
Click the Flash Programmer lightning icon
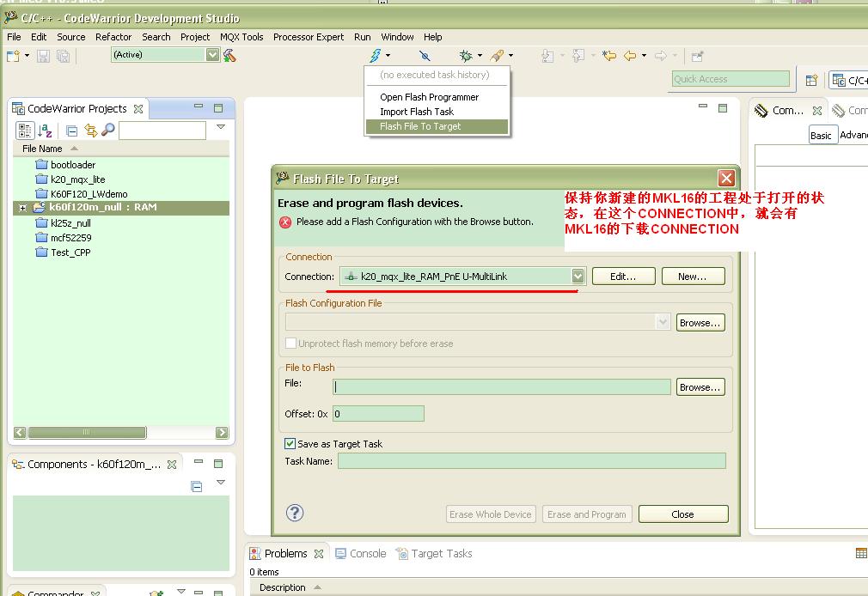tap(376, 55)
